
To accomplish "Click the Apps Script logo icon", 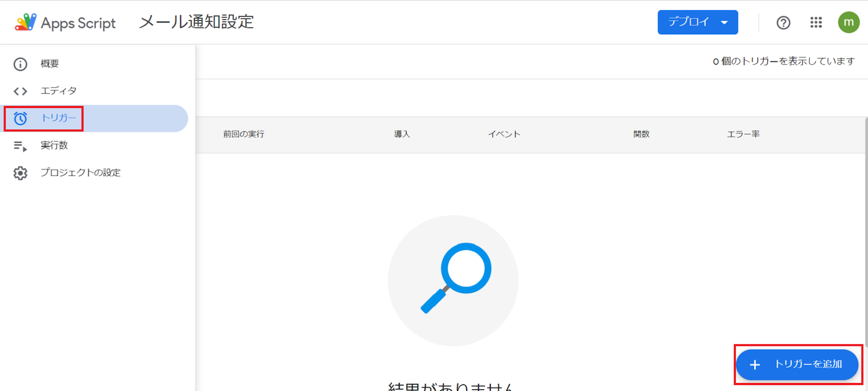I will [25, 22].
